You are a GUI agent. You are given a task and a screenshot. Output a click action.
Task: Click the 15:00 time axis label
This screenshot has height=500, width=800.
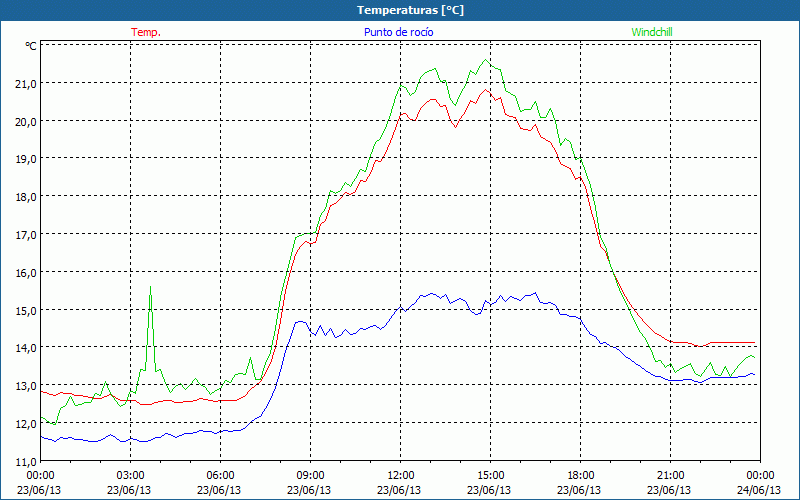490,476
